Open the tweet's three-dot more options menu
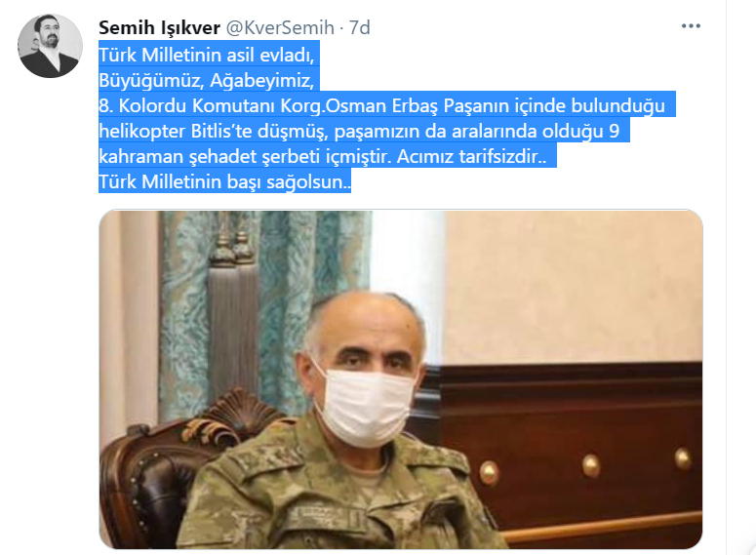 691,26
